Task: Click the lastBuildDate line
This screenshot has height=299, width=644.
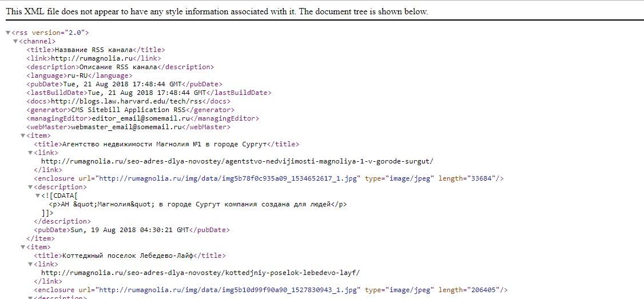Action: pos(149,93)
